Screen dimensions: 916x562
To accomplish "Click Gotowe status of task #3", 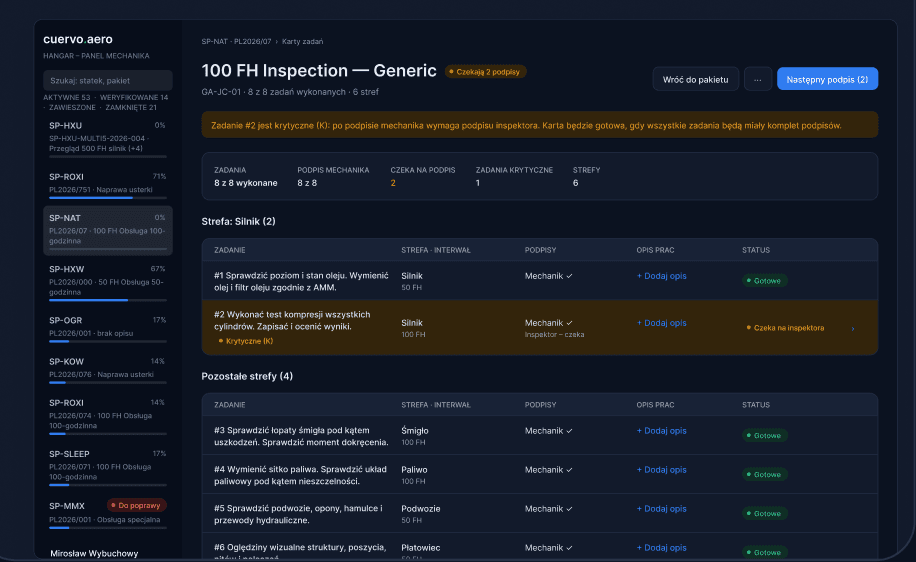I will 764,436.
